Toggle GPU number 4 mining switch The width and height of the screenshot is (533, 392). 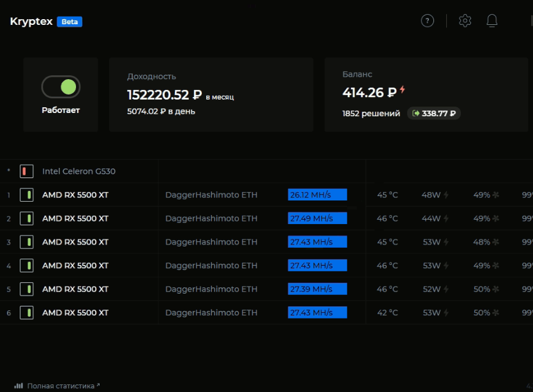[x=26, y=266]
